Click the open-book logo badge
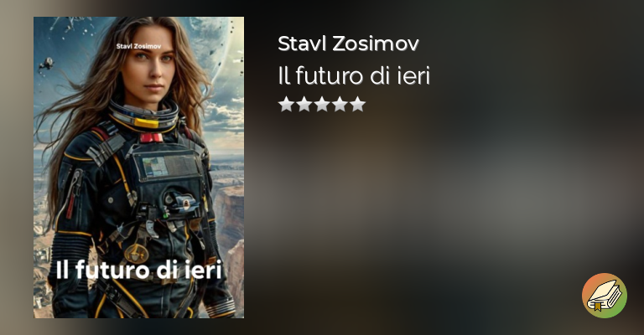The height and width of the screenshot is (335, 644). point(604,296)
